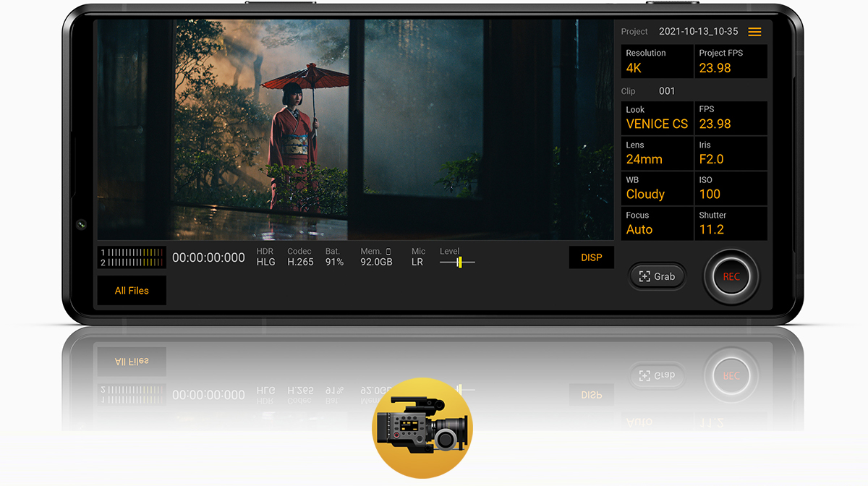The image size is (868, 486).
Task: Open the Shutter 11.2 setting
Action: 731,223
